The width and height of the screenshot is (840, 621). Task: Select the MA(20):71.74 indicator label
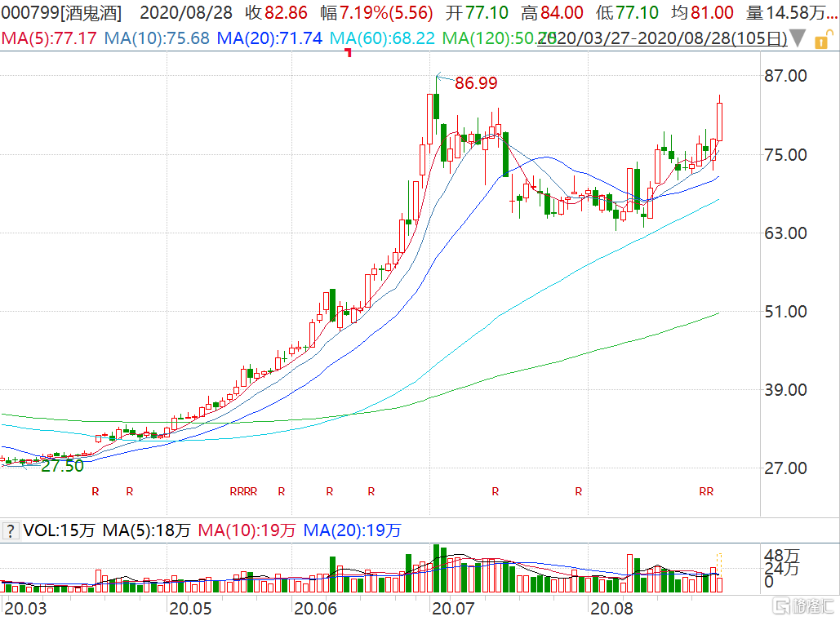(x=269, y=38)
